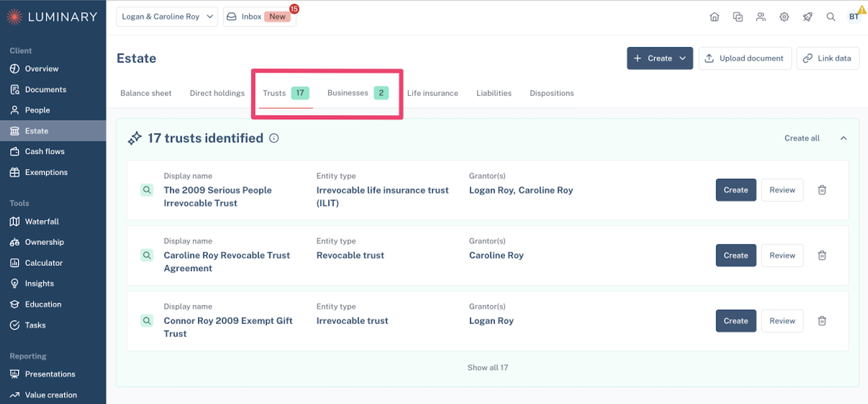Show all 17 trusts
The height and width of the screenshot is (404, 868).
(488, 368)
